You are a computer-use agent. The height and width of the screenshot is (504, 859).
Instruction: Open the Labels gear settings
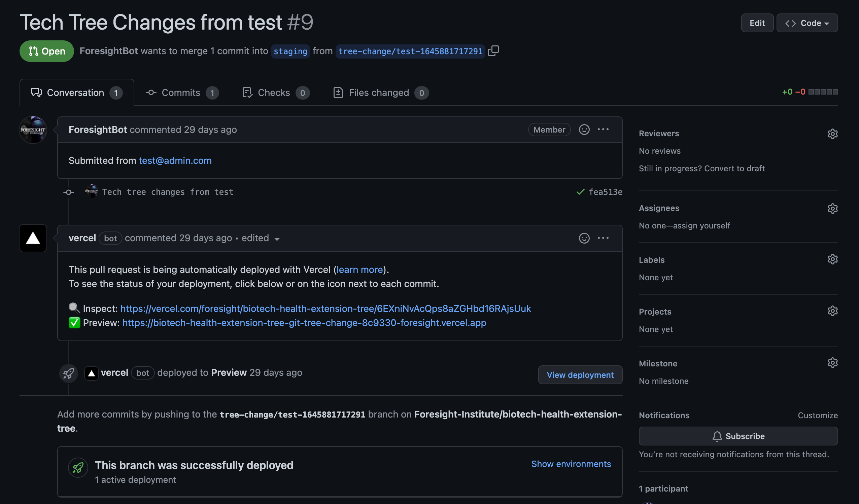[x=832, y=259]
